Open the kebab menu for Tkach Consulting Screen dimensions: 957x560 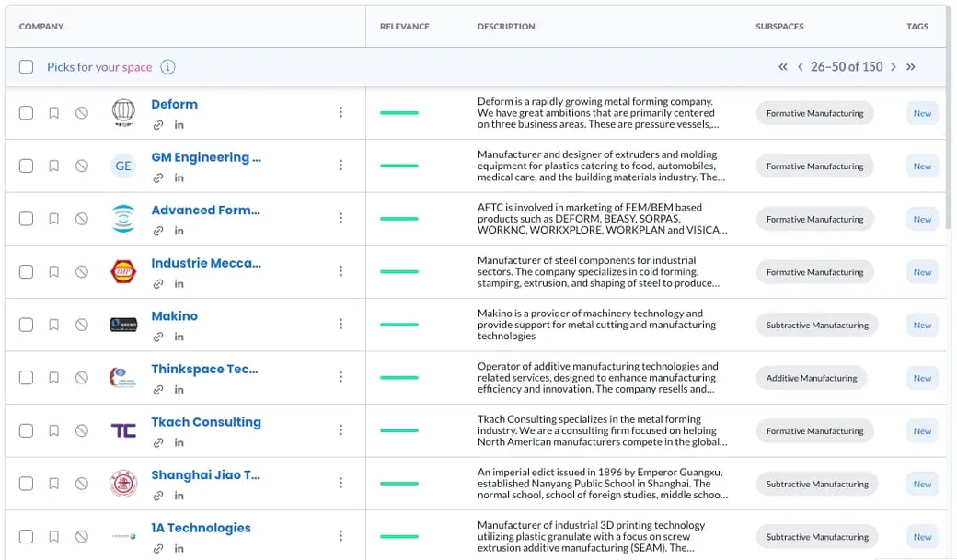tap(340, 429)
